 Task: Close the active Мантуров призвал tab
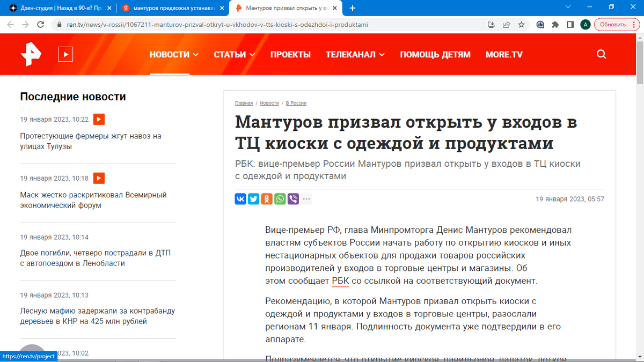(x=336, y=8)
